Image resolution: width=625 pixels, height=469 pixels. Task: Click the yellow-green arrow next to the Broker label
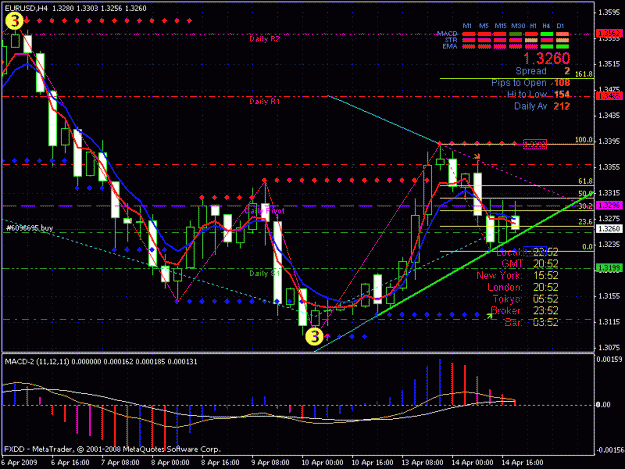click(489, 316)
